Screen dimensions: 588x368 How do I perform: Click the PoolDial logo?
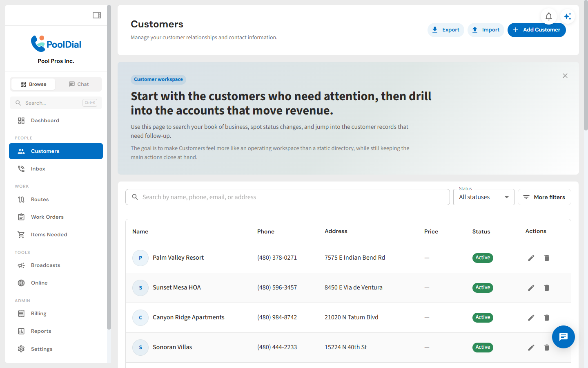tap(56, 44)
